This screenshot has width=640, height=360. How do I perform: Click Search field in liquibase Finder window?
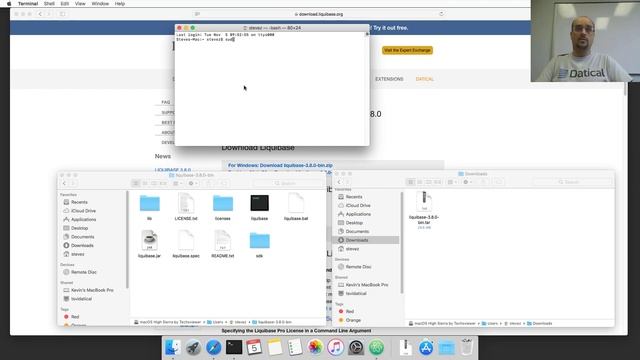287,183
